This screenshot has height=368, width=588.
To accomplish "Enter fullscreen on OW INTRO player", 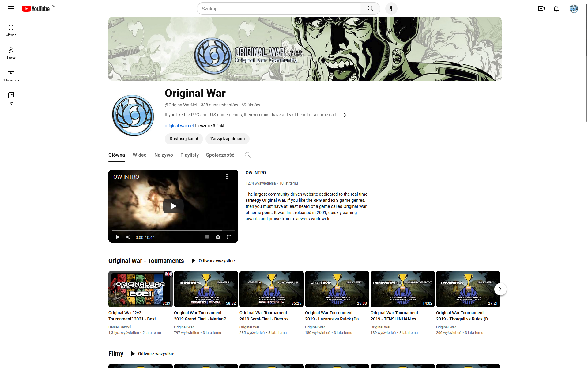I will 229,237.
